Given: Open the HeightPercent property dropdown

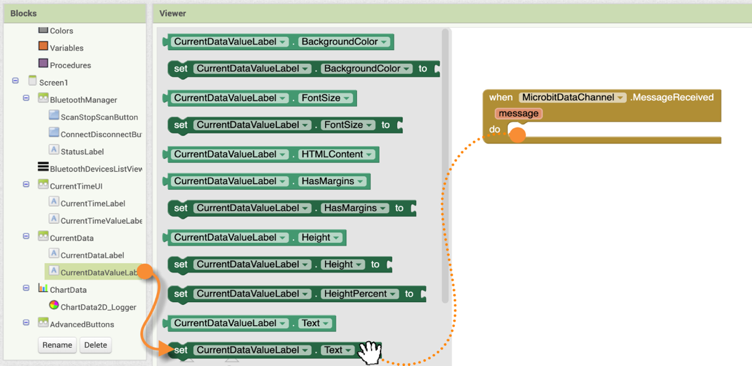Looking at the screenshot, I should click(360, 294).
